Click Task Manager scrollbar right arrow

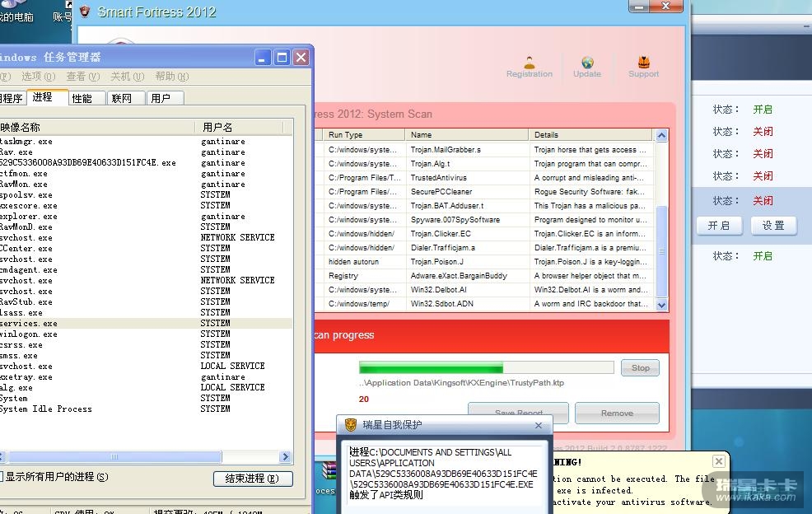click(285, 456)
